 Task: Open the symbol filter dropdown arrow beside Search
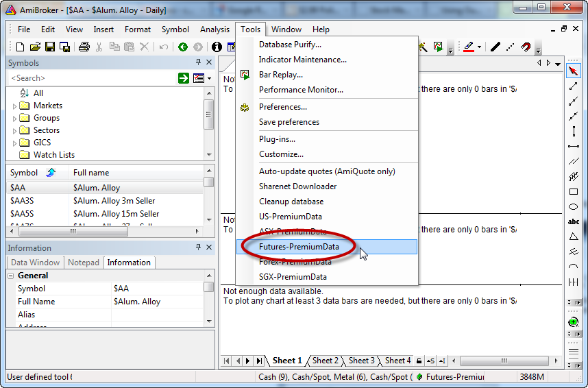[209, 78]
